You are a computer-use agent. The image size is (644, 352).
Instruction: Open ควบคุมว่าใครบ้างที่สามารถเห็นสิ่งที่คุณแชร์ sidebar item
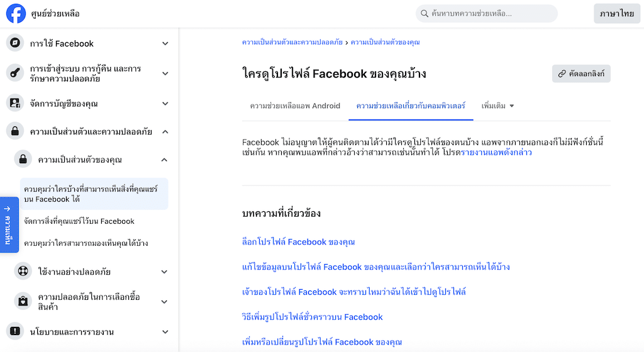pos(94,194)
